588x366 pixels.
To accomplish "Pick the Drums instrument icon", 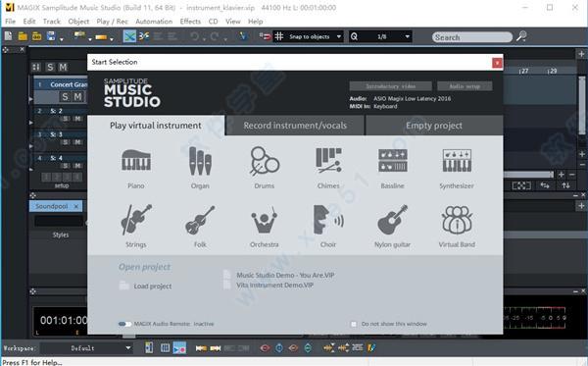I will pos(265,161).
